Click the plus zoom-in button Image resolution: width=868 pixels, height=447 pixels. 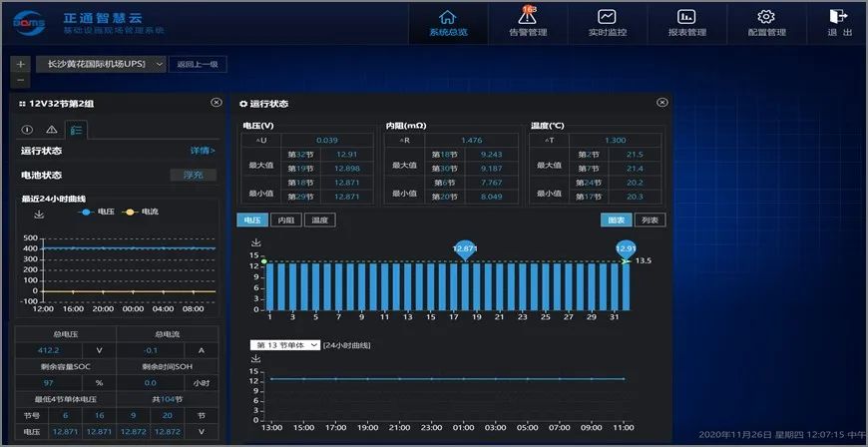[21, 64]
